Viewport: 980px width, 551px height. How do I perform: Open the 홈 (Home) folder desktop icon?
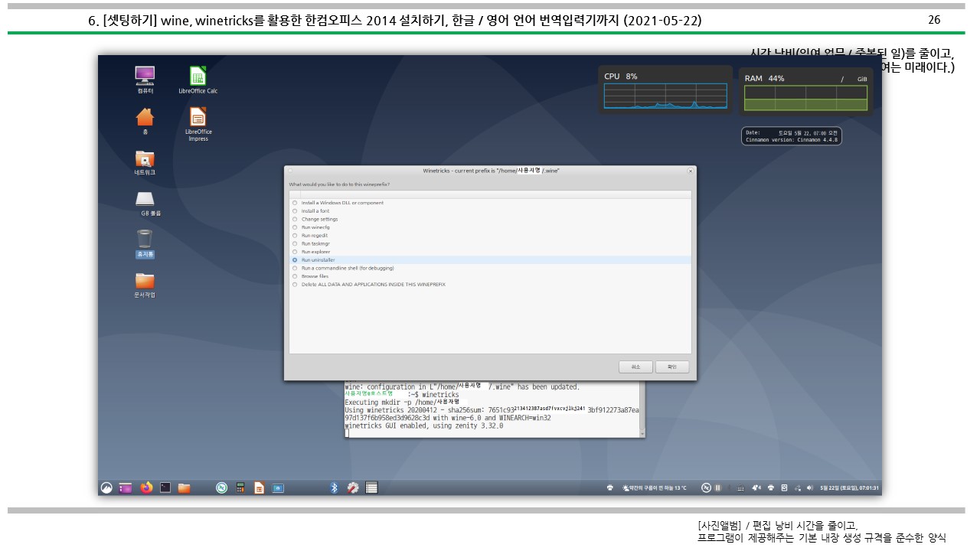[x=145, y=121]
